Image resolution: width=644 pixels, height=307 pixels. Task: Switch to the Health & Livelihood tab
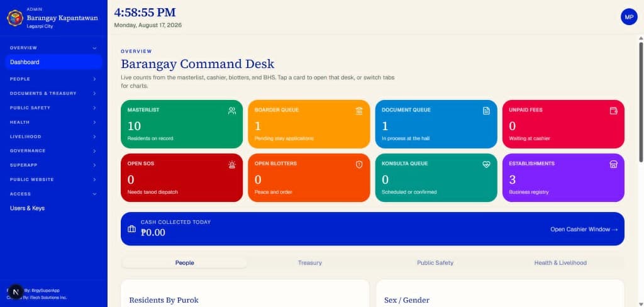pos(560,262)
